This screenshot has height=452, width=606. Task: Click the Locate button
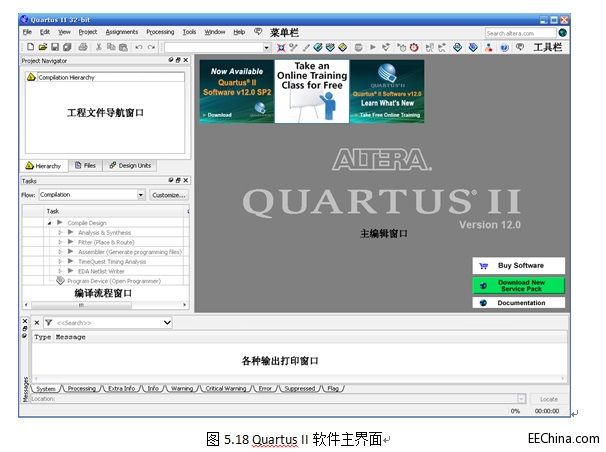549,399
